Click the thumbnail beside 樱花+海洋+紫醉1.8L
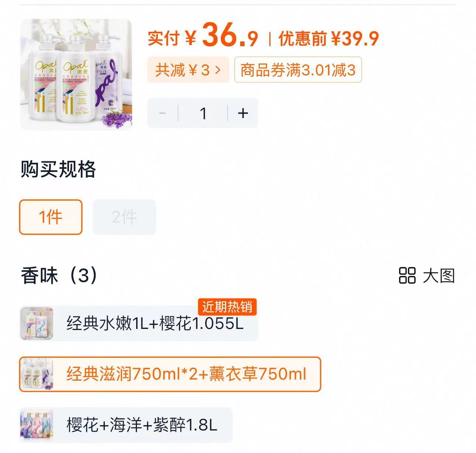 point(36,424)
